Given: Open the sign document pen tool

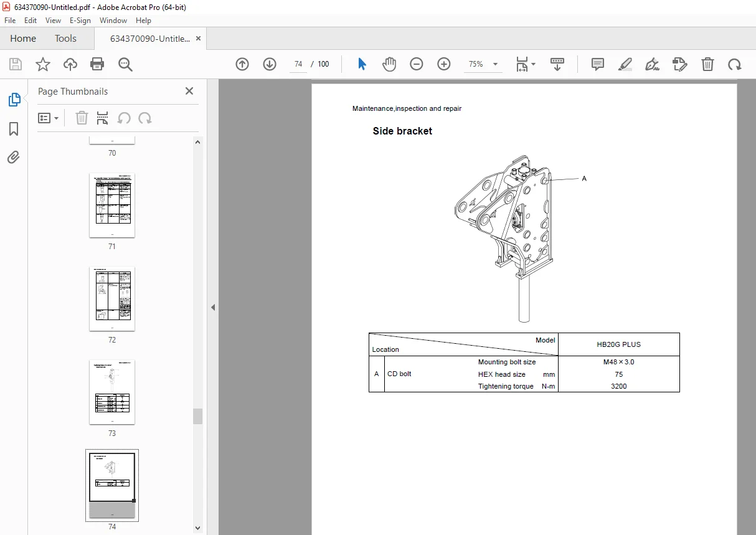Looking at the screenshot, I should (x=652, y=64).
